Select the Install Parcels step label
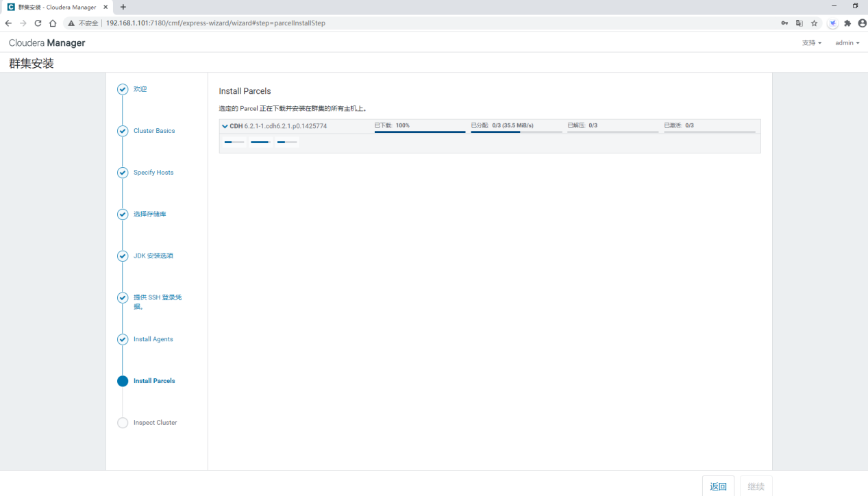The height and width of the screenshot is (496, 868). point(154,381)
